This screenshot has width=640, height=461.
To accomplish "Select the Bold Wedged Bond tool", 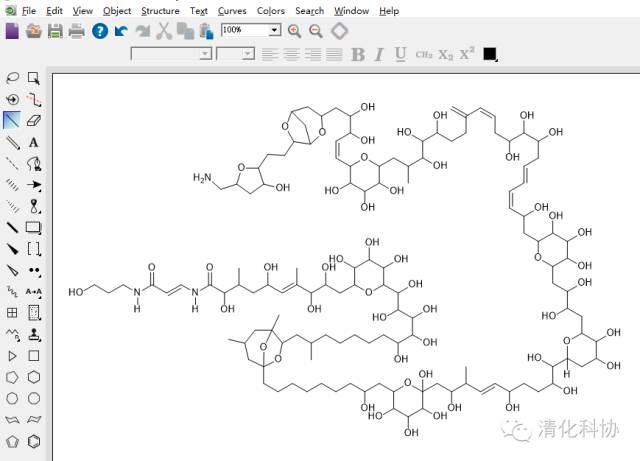I will [x=12, y=249].
